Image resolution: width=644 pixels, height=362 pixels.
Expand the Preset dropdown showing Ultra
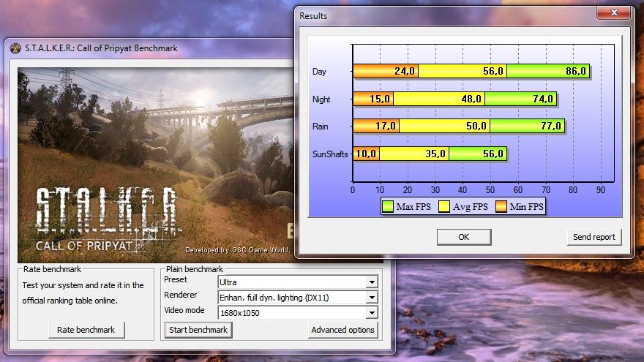coord(372,282)
